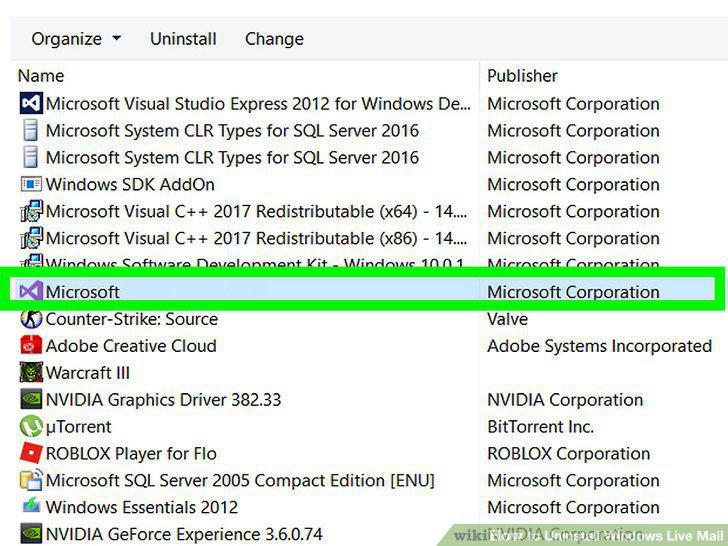Select Microsoft Visual C++ 2017 Redistributable (x64)
The image size is (728, 546).
pos(256,212)
